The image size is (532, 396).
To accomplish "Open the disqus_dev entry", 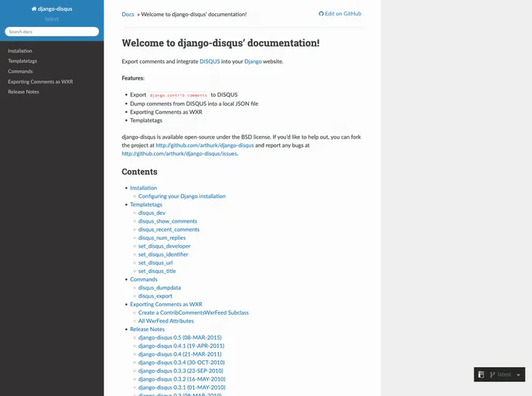I will [x=152, y=213].
